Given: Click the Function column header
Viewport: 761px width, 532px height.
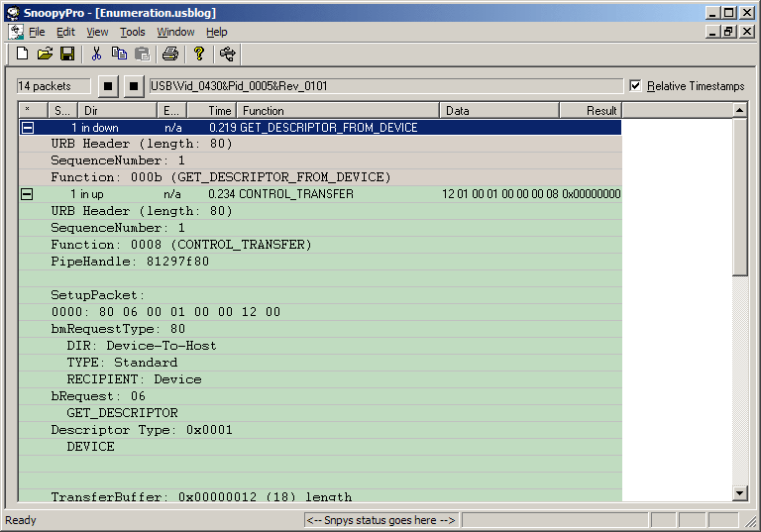Looking at the screenshot, I should (338, 111).
